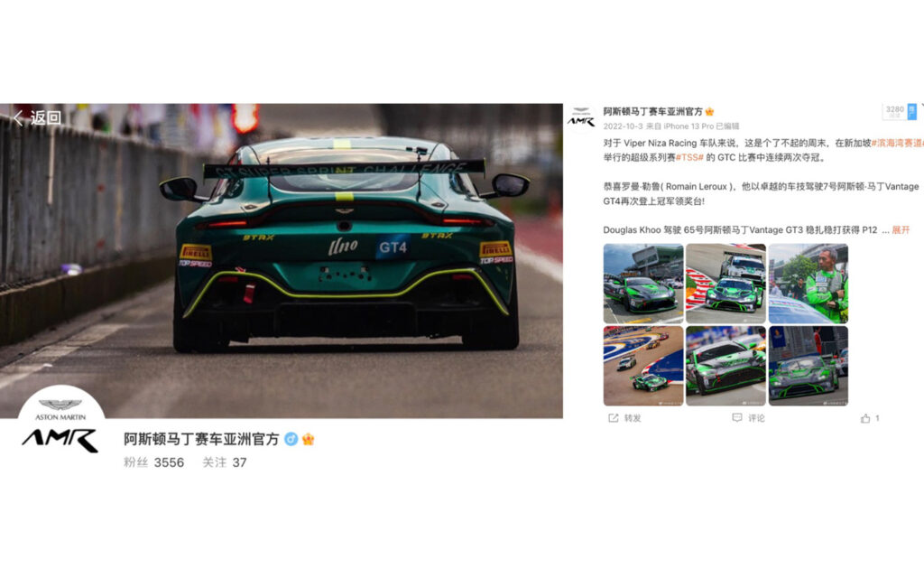Image resolution: width=924 pixels, height=578 pixels.
Task: Open the bottom-middle race car thumbnail
Action: [x=726, y=366]
